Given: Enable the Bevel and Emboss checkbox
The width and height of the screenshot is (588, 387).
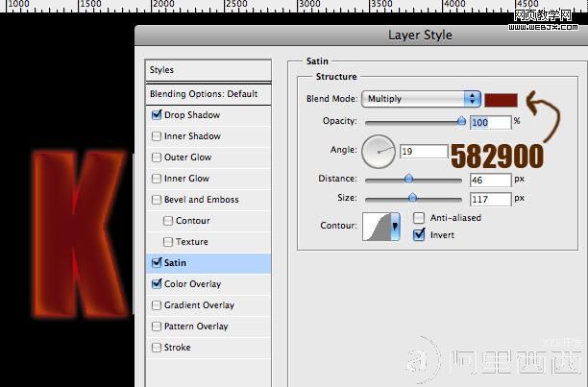Looking at the screenshot, I should click(157, 200).
